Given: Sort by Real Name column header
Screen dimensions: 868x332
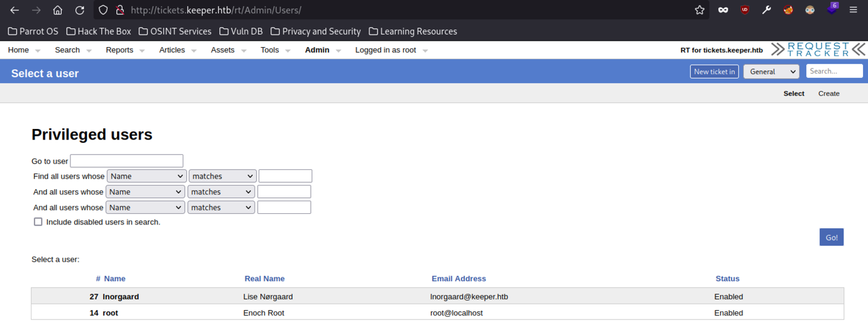Looking at the screenshot, I should 264,279.
